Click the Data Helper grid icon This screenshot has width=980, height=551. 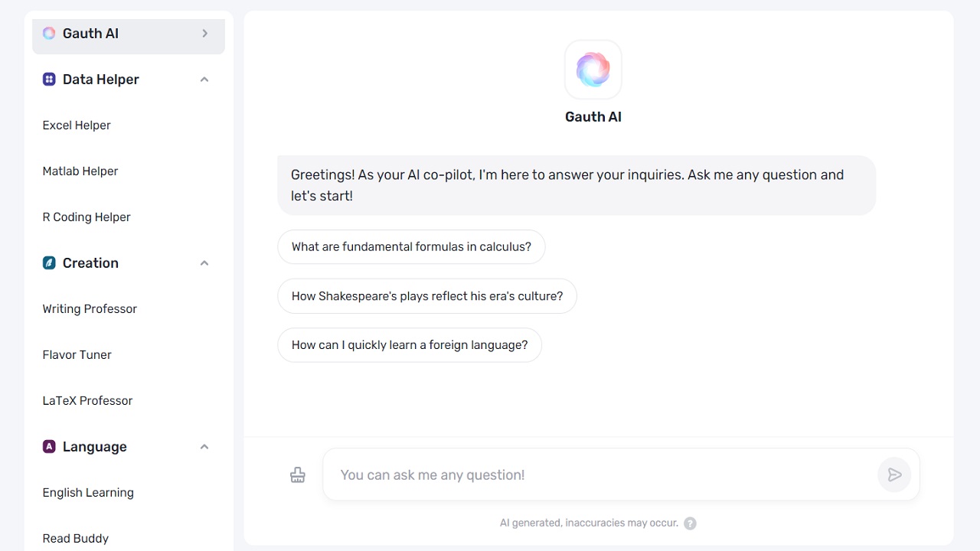(49, 80)
